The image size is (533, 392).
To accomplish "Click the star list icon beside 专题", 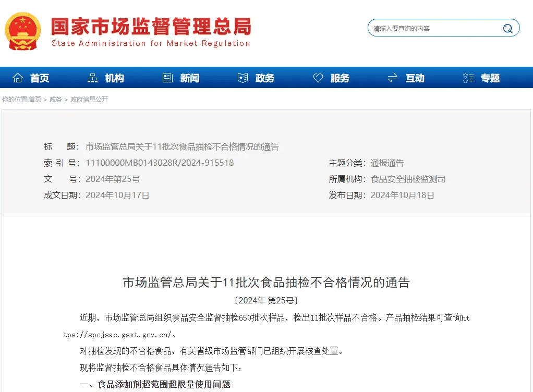I will click(x=468, y=78).
